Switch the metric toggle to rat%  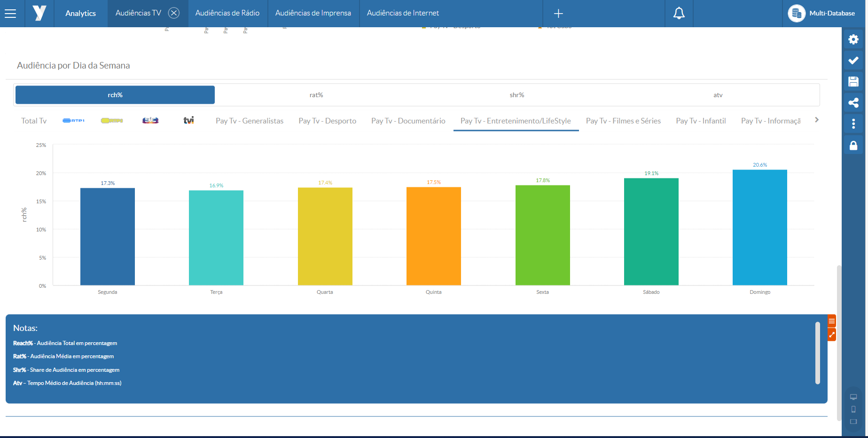(x=316, y=95)
